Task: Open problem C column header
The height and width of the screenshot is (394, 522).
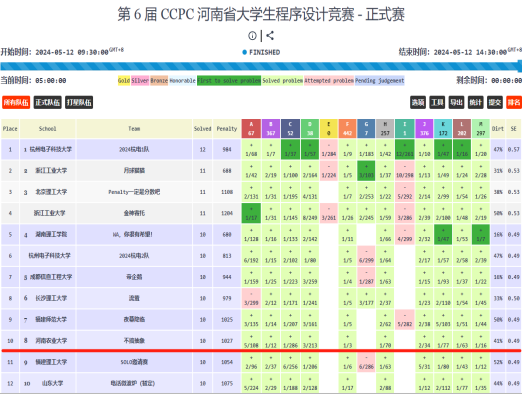Action: 290,129
